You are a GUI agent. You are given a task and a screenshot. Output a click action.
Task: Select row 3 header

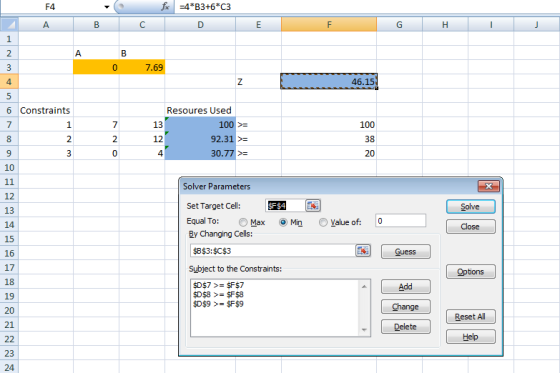click(x=9, y=67)
